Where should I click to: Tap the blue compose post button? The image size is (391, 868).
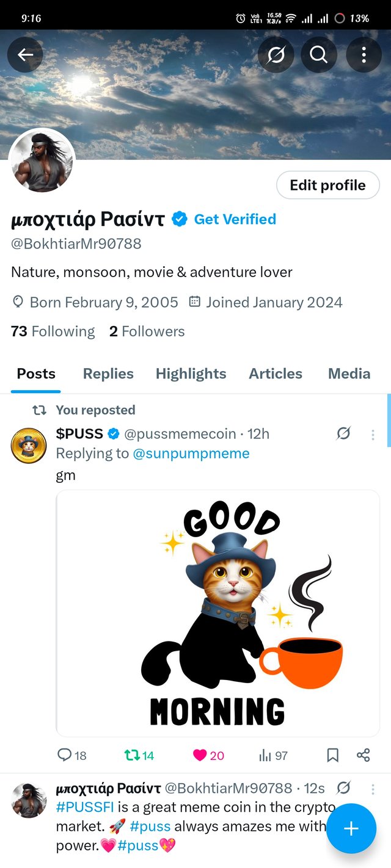pyautogui.click(x=351, y=828)
